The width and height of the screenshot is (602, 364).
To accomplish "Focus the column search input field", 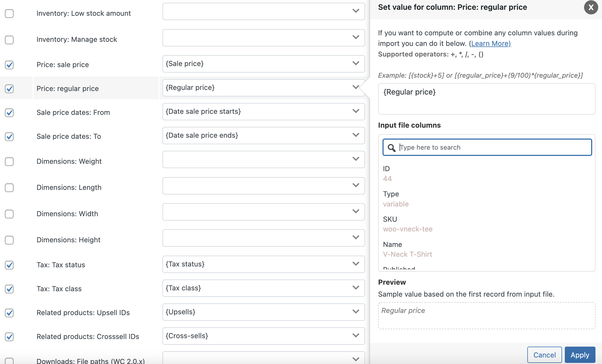I will tap(487, 147).
